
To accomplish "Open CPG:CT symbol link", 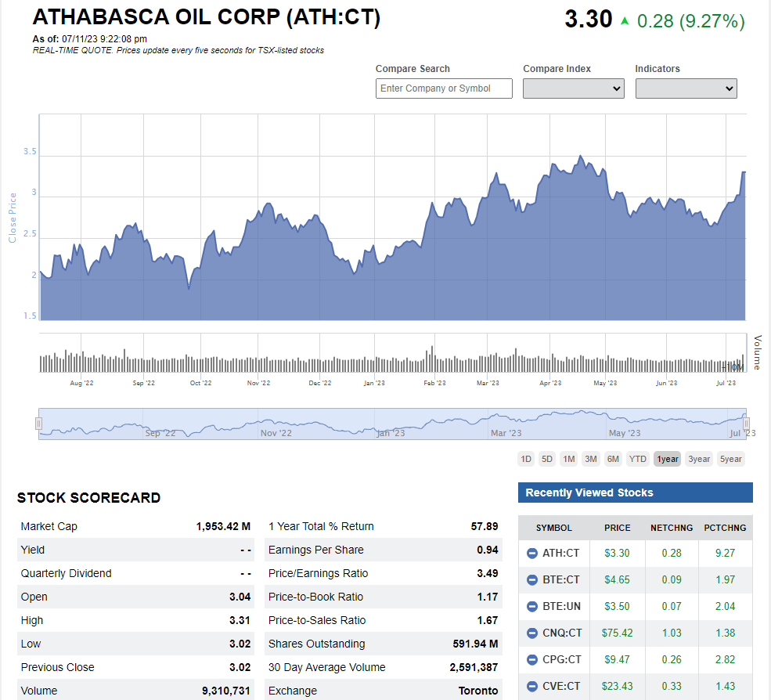I will 562,659.
